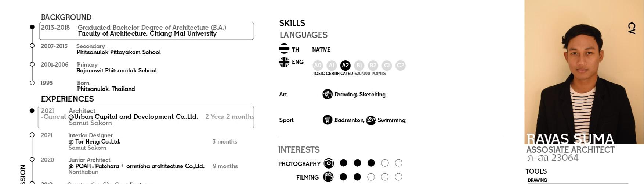Click the drawing icon before Drawing, Sketching
Viewport: 644px width, 184px height.
(328, 94)
